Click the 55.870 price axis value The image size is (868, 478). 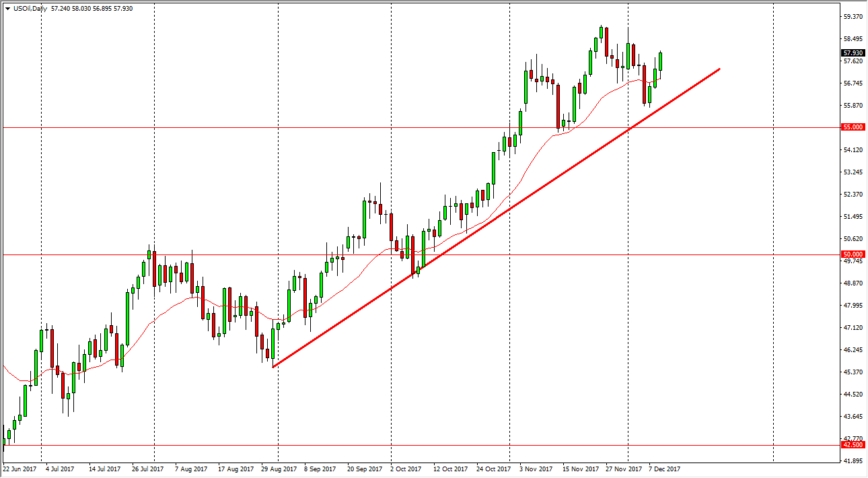pyautogui.click(x=853, y=105)
